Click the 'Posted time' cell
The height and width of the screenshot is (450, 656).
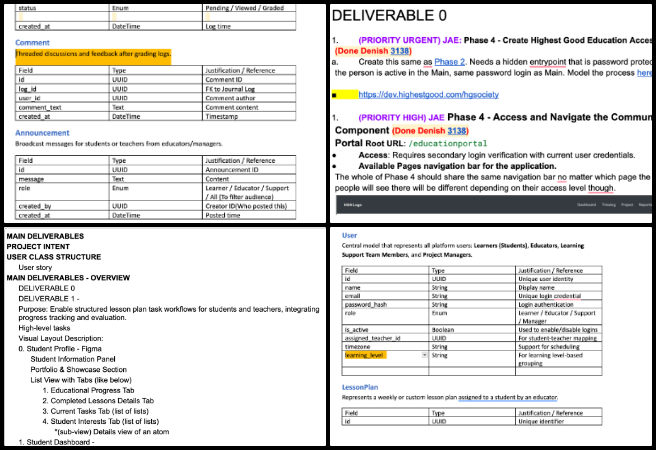click(249, 215)
